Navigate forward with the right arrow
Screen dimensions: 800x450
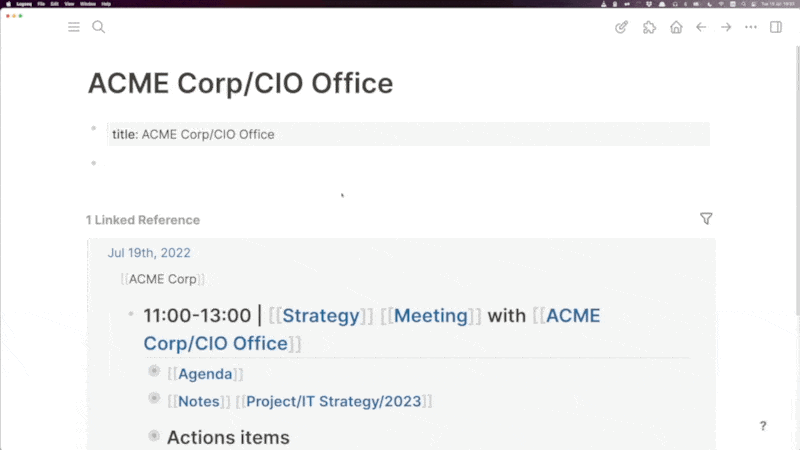pos(726,27)
